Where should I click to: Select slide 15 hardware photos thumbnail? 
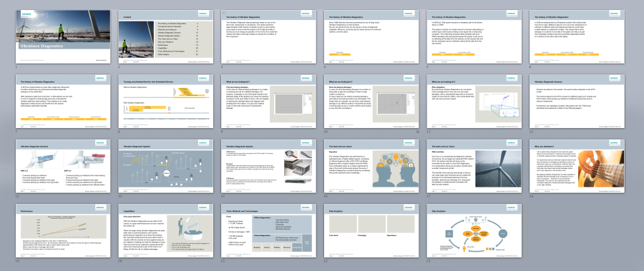(268, 167)
